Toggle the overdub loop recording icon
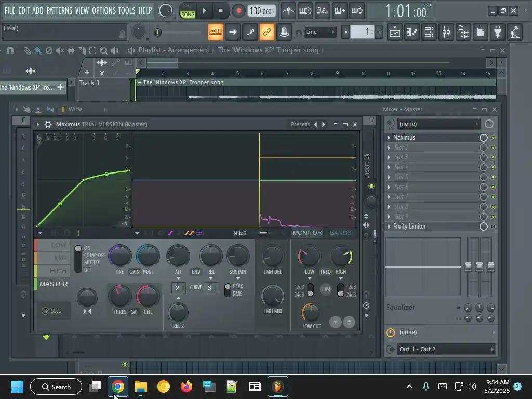 (356, 11)
